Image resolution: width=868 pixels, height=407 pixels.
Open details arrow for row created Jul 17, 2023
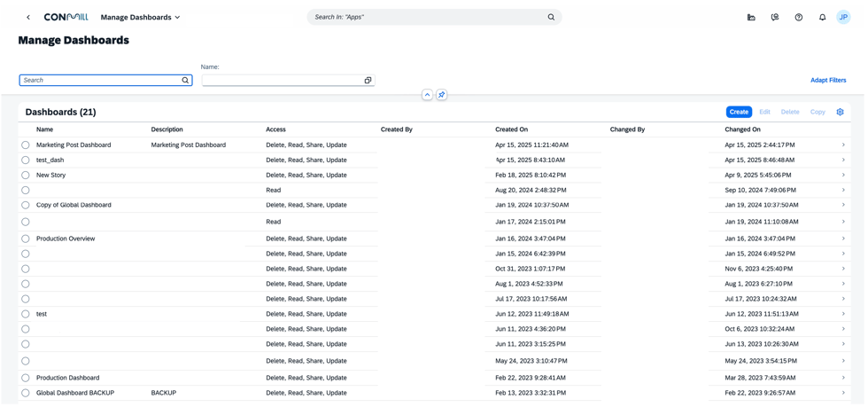(843, 299)
